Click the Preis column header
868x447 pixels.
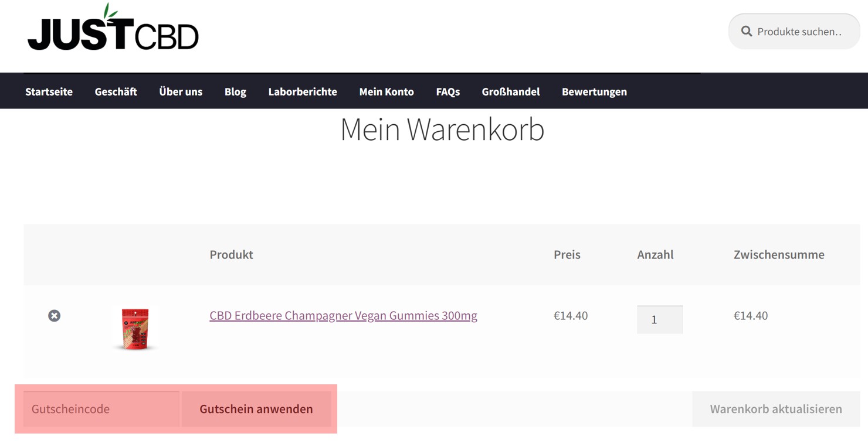(x=567, y=254)
